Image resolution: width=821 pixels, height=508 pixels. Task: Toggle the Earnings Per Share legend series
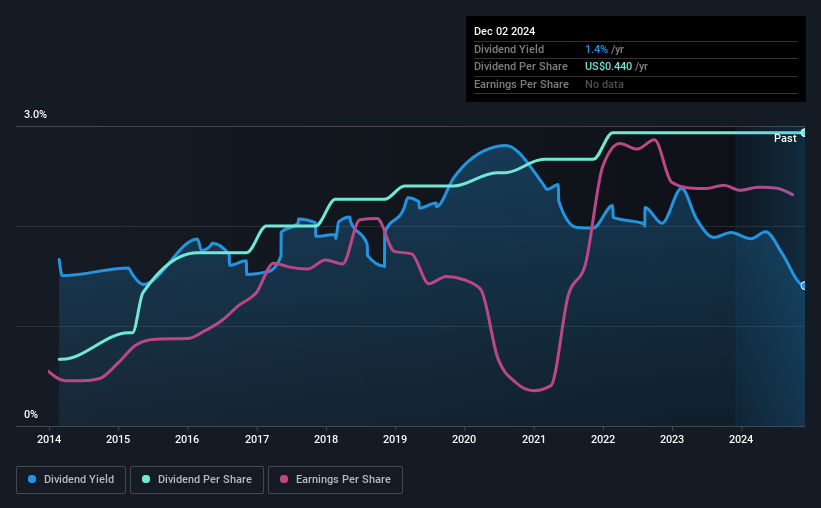coord(335,480)
